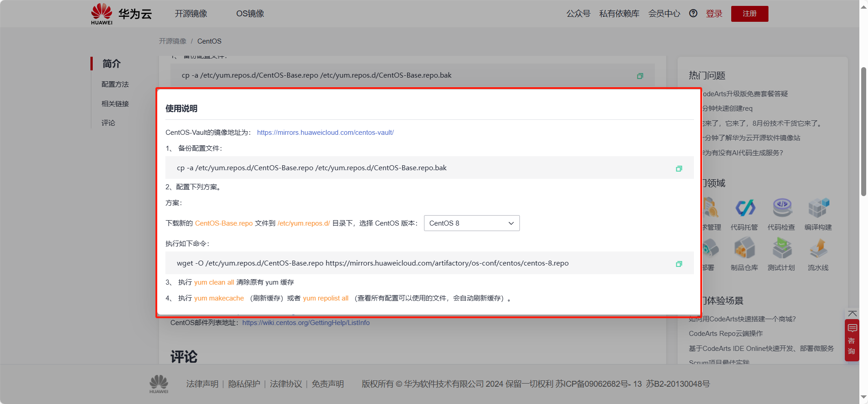Go to 配置方法 sidebar section
Image resolution: width=868 pixels, height=404 pixels.
(115, 84)
